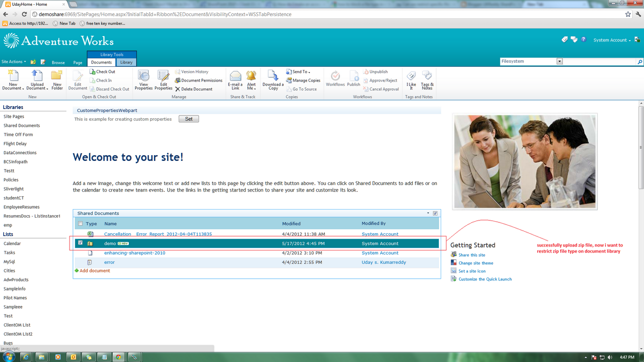Select the Documents ribbon tab
The width and height of the screenshot is (644, 362).
point(101,62)
